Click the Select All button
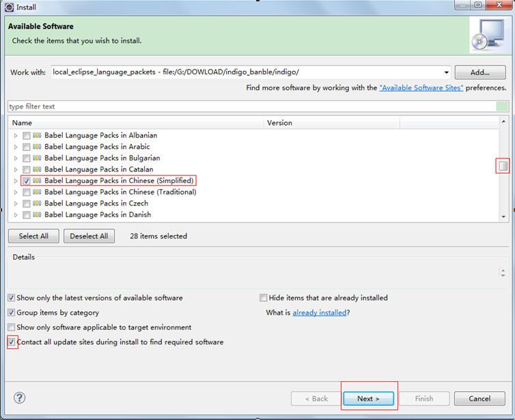515x420 pixels. [x=33, y=236]
